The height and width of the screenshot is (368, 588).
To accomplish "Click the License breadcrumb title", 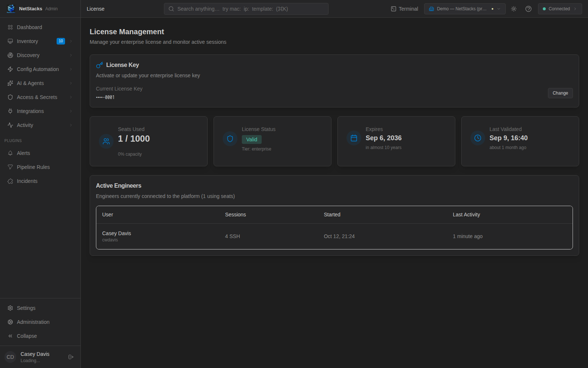I will (96, 9).
